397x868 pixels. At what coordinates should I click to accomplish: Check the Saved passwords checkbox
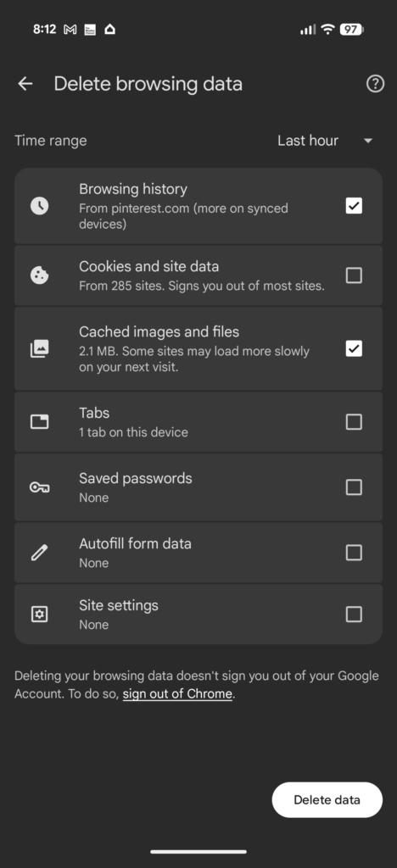(354, 487)
